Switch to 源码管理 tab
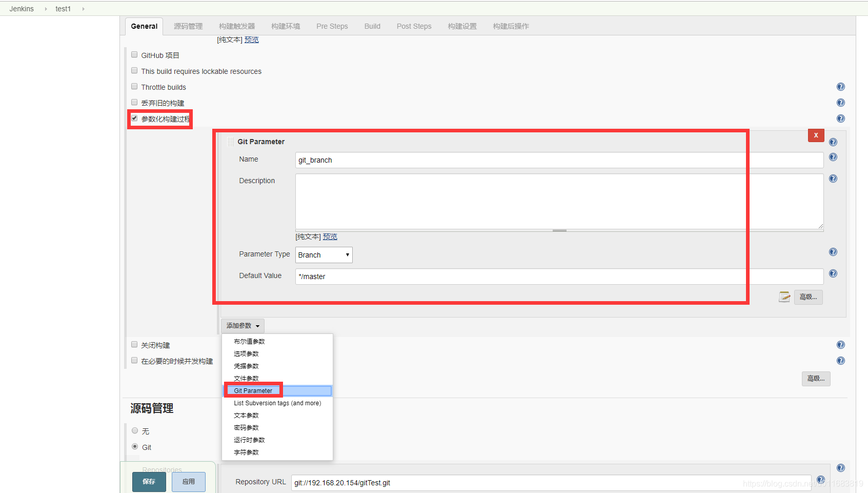 [x=188, y=26]
